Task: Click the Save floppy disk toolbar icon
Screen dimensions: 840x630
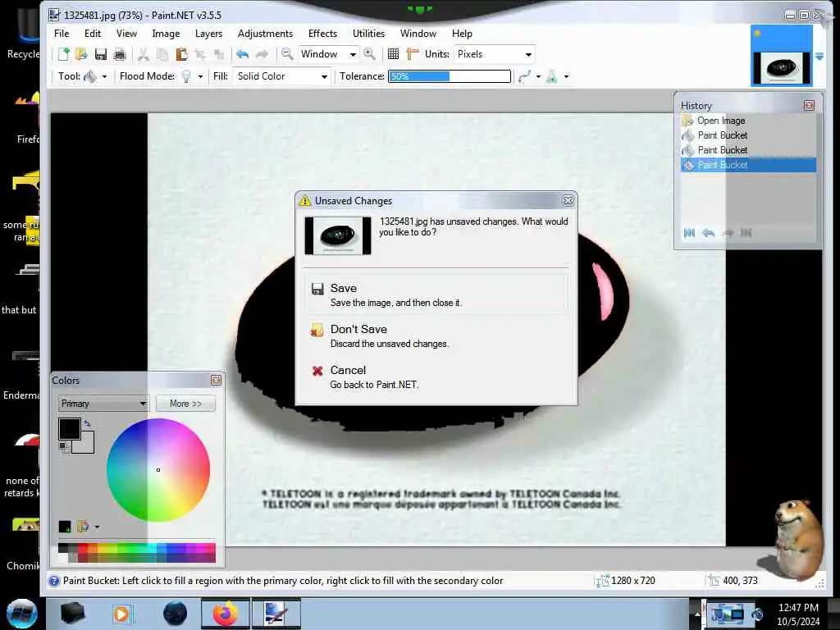Action: tap(101, 54)
